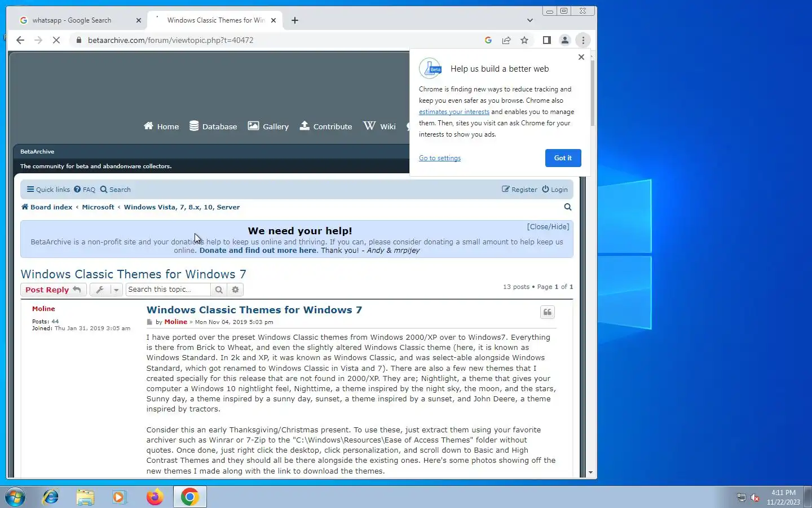Quote Moline's post with quote icon
812x508 pixels.
point(548,312)
